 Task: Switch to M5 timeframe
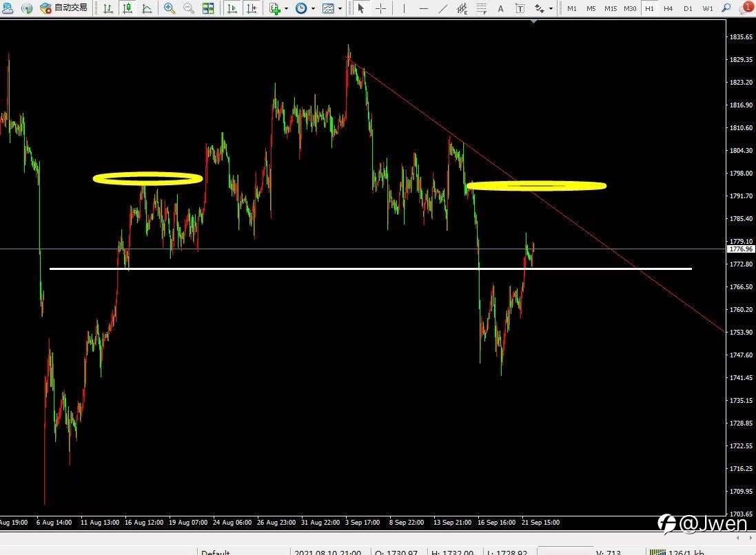591,8
